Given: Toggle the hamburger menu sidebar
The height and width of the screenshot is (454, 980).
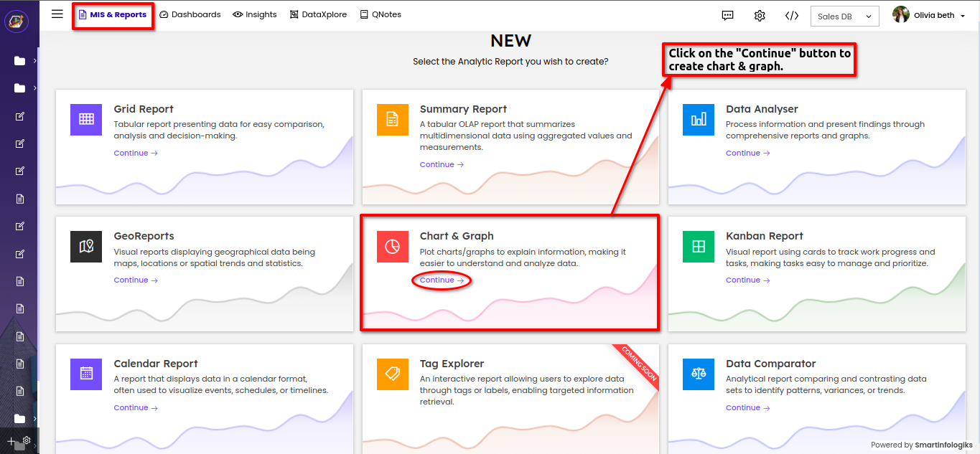Looking at the screenshot, I should point(57,14).
